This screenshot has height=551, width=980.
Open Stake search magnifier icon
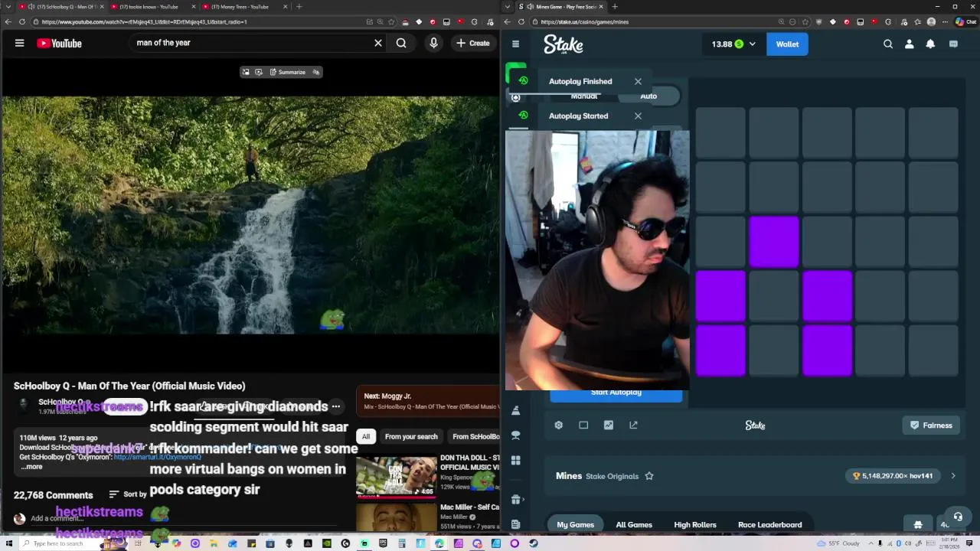(888, 44)
